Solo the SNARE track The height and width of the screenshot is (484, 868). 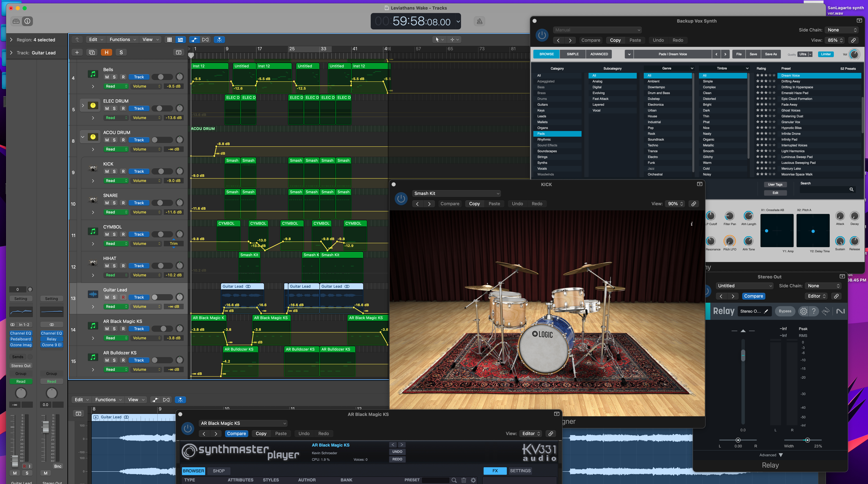click(x=114, y=203)
